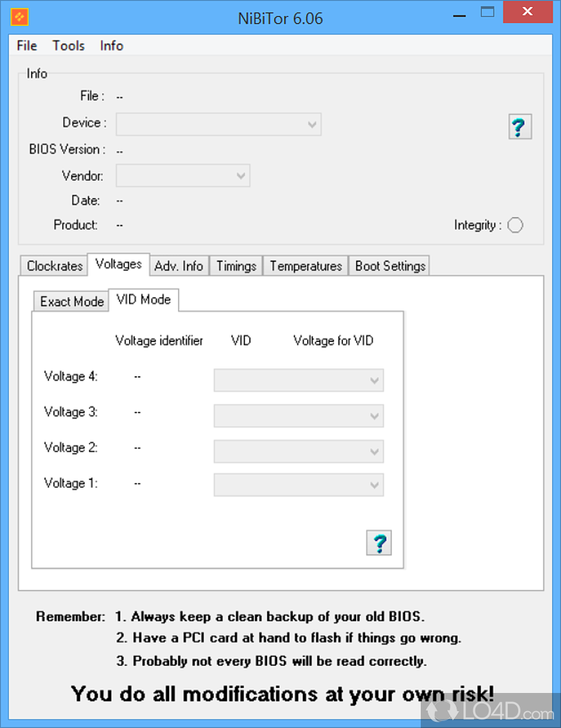Switch to the Exact Mode sub-tab

(72, 301)
